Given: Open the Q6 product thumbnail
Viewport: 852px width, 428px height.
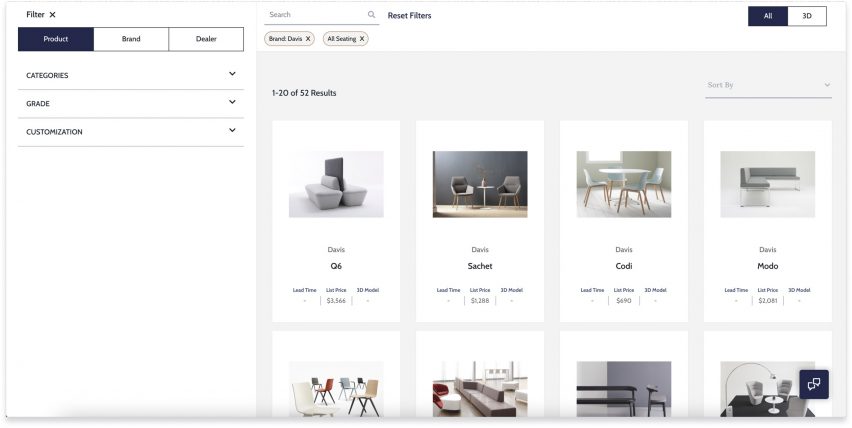Looking at the screenshot, I should click(336, 184).
